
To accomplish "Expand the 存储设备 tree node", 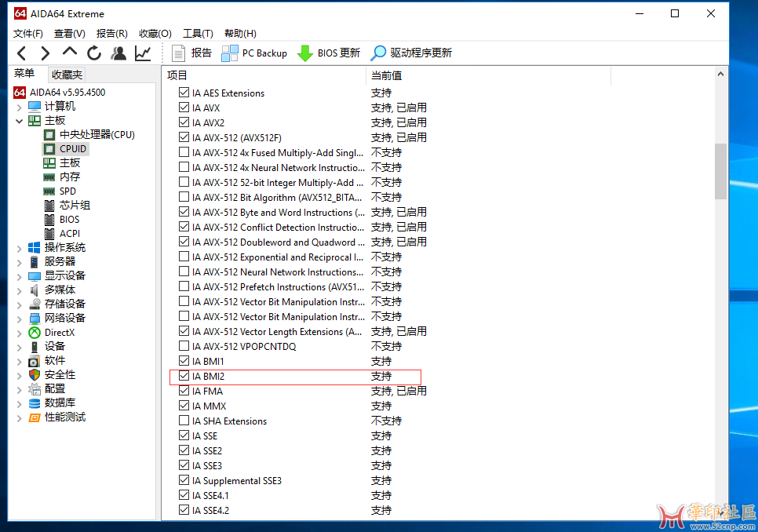I will [20, 304].
